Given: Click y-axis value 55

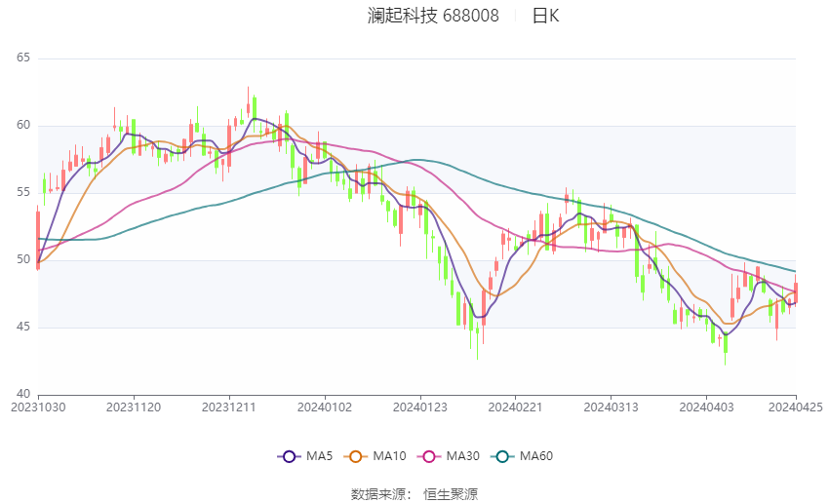Looking at the screenshot, I should [x=23, y=192].
